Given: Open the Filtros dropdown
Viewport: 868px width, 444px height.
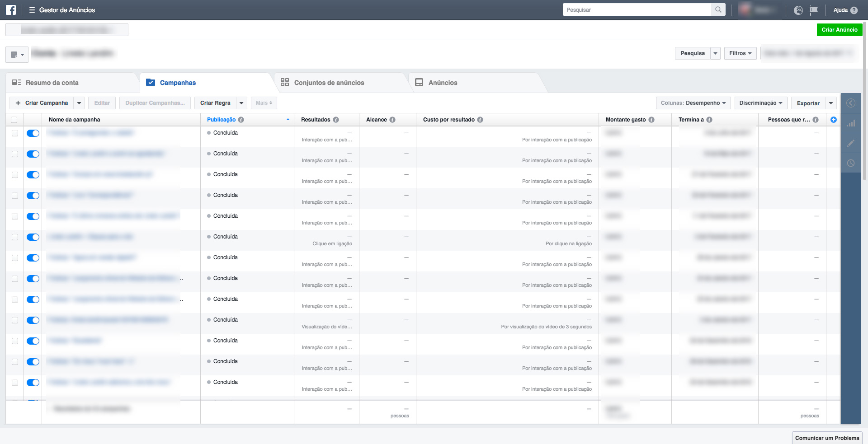Looking at the screenshot, I should (740, 53).
